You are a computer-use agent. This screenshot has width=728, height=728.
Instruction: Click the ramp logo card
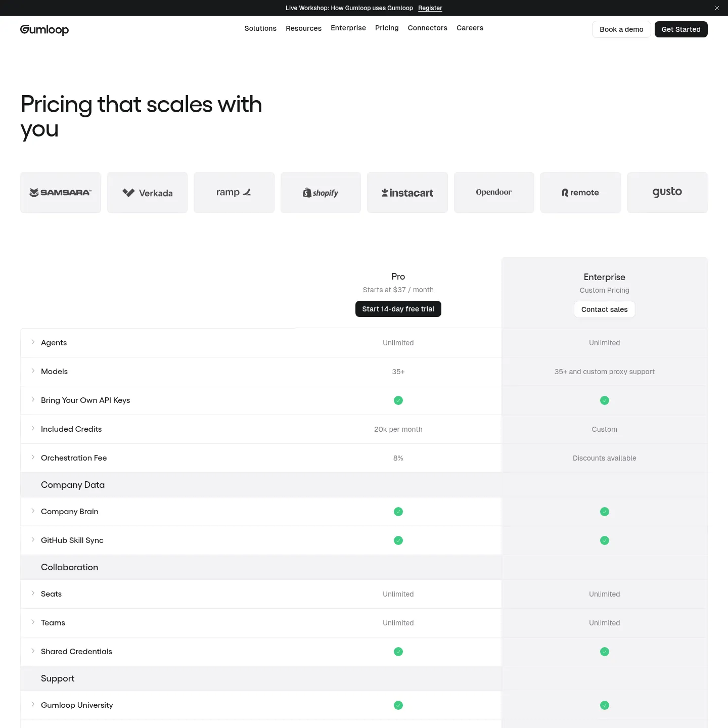234,193
